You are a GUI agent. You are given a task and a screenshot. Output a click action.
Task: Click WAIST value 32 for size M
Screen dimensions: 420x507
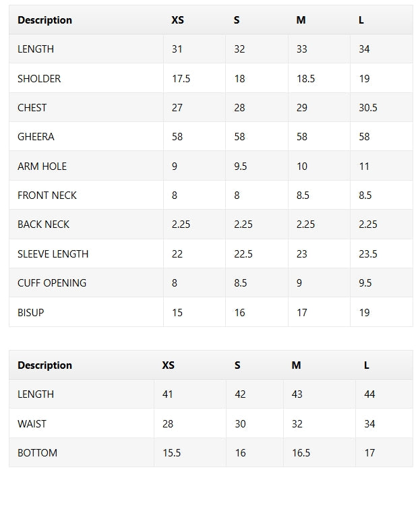(x=297, y=424)
